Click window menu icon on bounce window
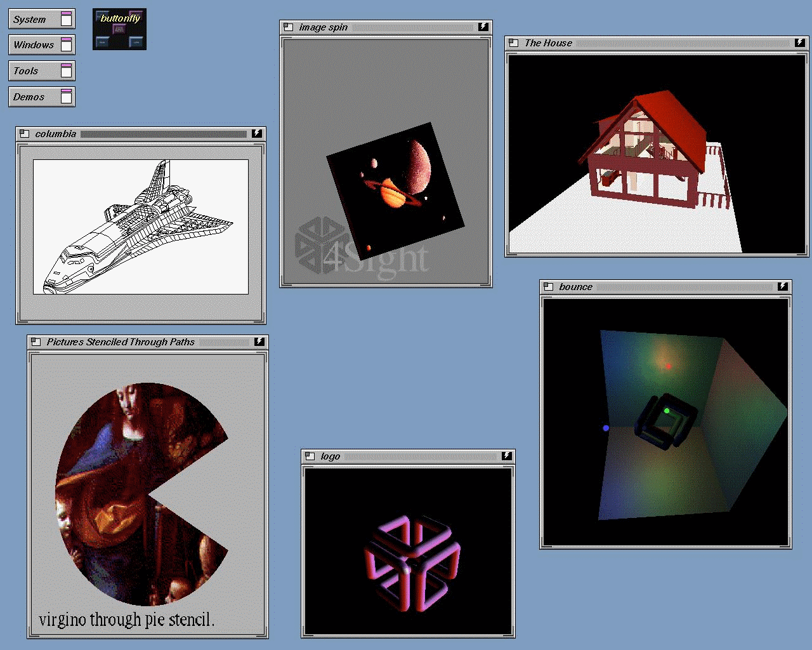Screen dimensions: 812x650 tap(548, 287)
